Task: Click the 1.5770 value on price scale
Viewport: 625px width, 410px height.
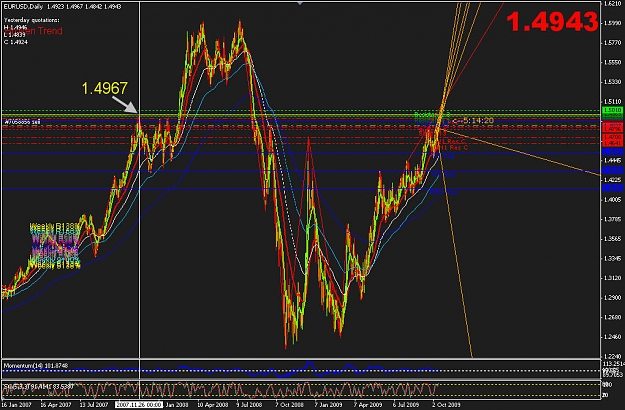Action: tap(613, 43)
